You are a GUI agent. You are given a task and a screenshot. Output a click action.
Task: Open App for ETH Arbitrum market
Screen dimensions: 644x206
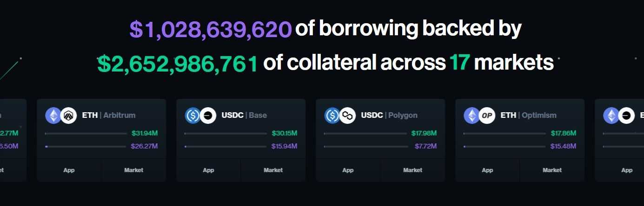[x=69, y=170]
